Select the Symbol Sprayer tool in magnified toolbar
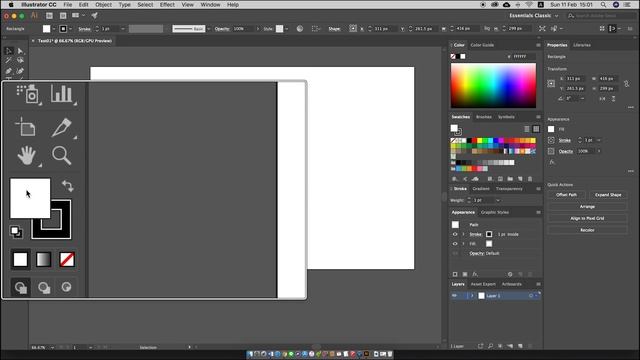Image resolution: width=640 pixels, height=360 pixels. tap(28, 94)
